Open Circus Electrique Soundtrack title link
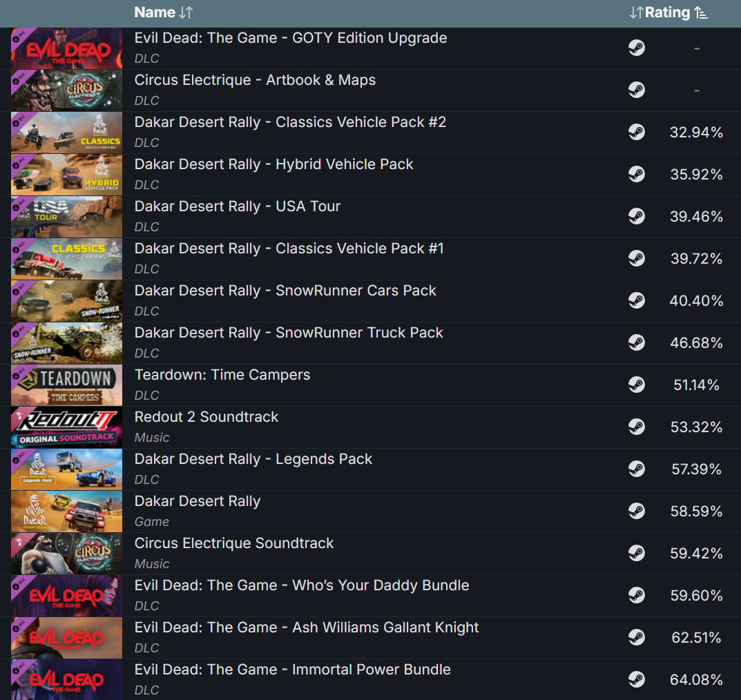This screenshot has height=700, width=741. point(234,543)
